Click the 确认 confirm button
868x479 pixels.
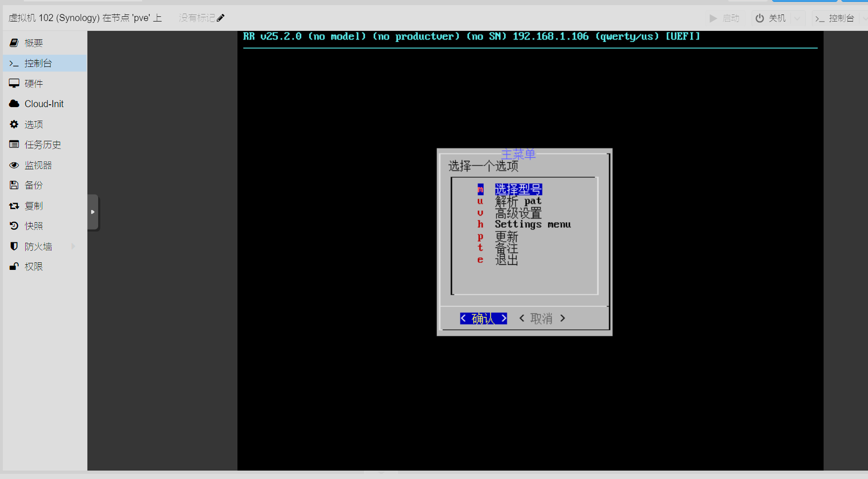pos(483,319)
